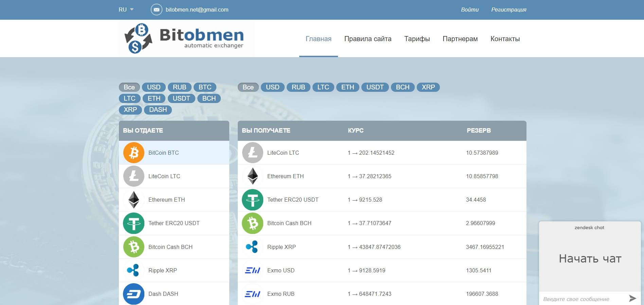The image size is (644, 305).
Task: Click the Войти login link
Action: pos(470,10)
